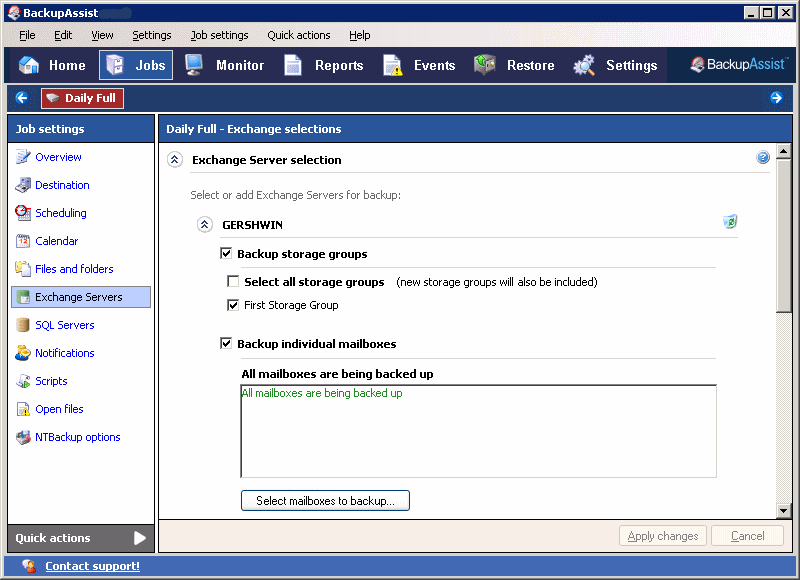
Task: Collapse the GERSHWIN server section
Action: coord(205,224)
